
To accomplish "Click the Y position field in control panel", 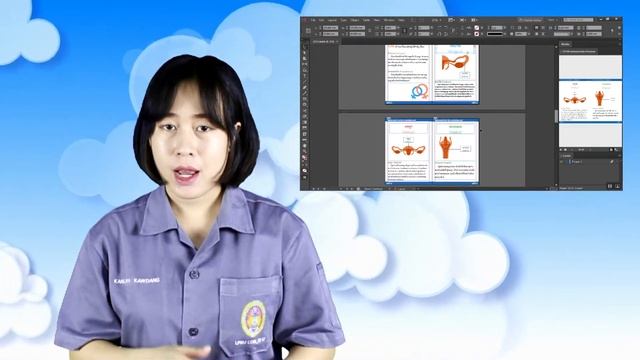I will click(x=330, y=34).
